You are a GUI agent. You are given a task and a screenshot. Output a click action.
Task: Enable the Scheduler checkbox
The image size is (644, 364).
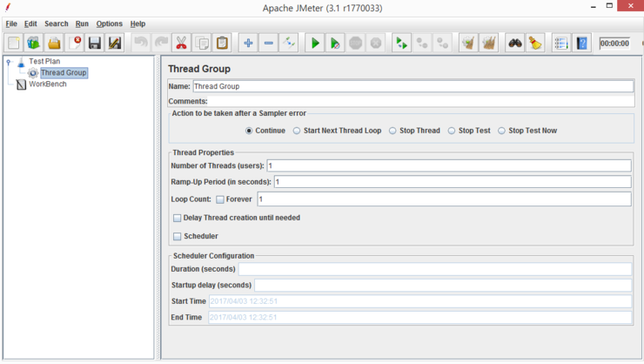point(177,236)
